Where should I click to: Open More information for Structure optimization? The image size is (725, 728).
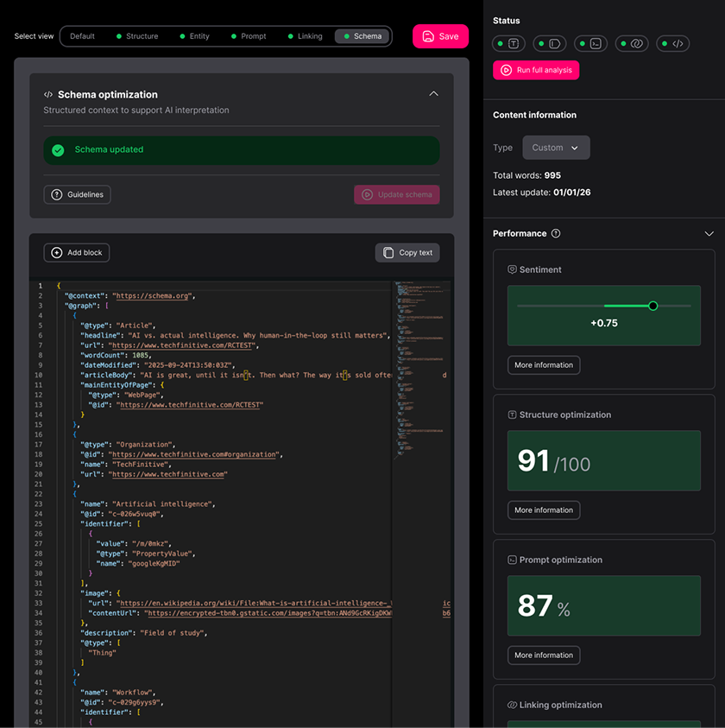544,510
